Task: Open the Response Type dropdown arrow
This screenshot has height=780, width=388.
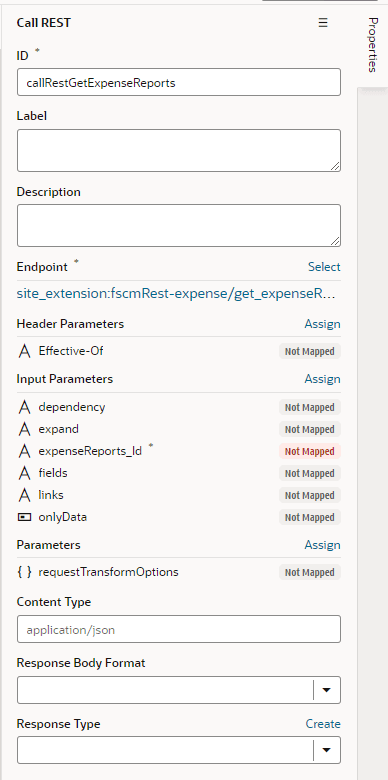Action: [x=327, y=750]
